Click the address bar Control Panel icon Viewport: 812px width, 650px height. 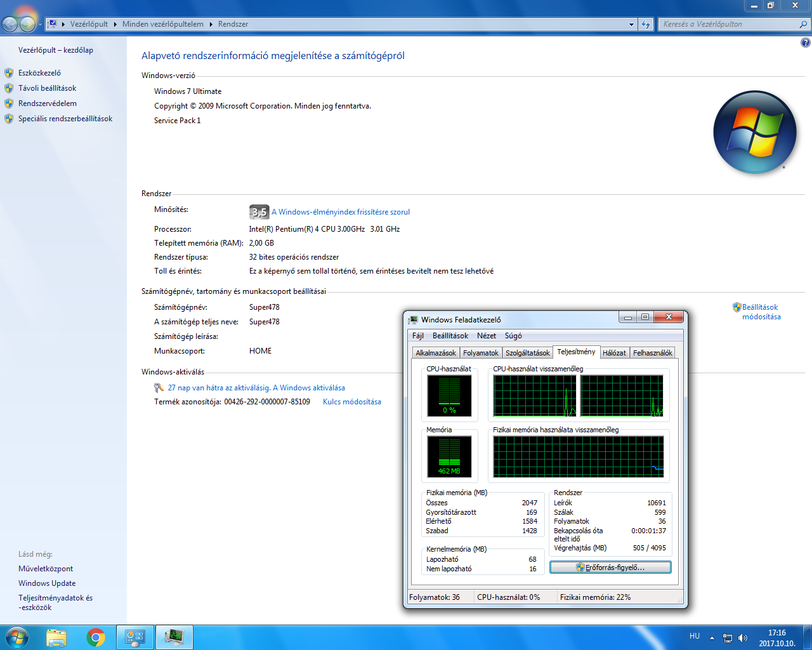tap(53, 24)
